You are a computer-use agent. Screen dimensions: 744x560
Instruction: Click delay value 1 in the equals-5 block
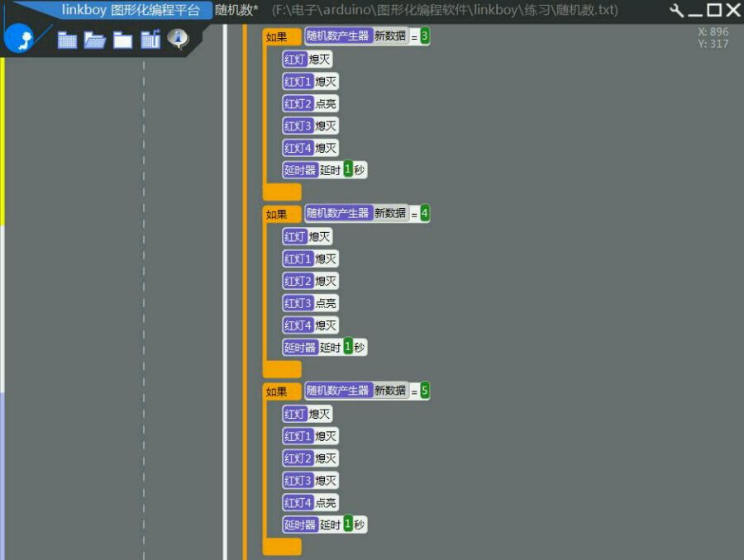click(348, 524)
